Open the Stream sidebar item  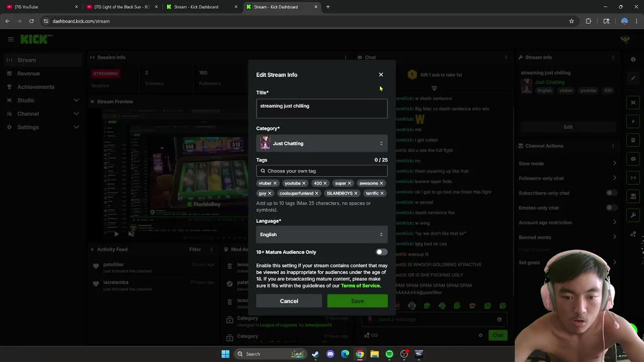point(42,60)
